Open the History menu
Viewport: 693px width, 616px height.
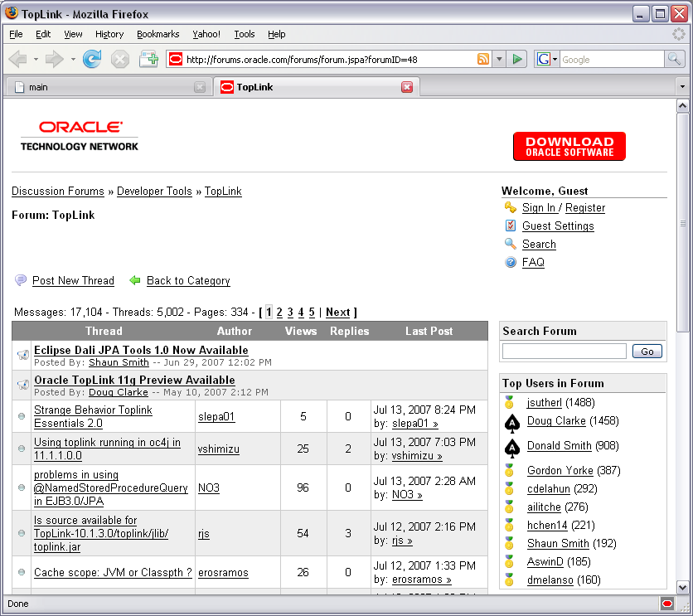click(109, 34)
